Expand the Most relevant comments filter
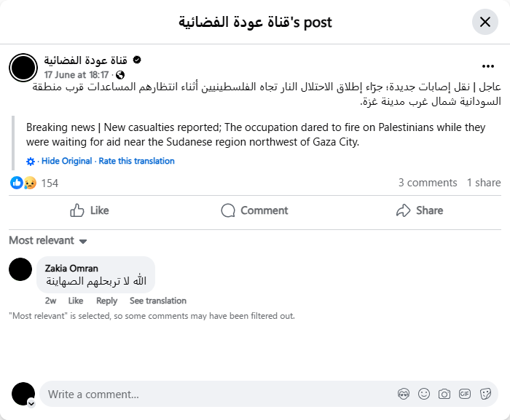Screen dimensions: 510x420 (x=48, y=240)
